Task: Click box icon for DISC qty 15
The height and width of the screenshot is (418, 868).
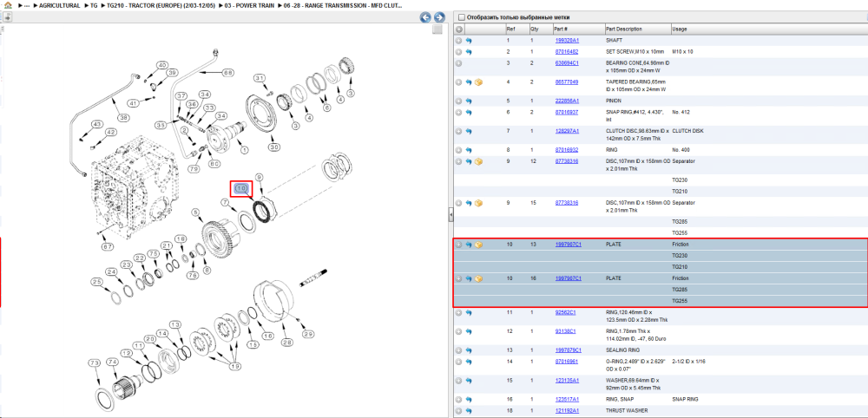Action: [x=479, y=203]
